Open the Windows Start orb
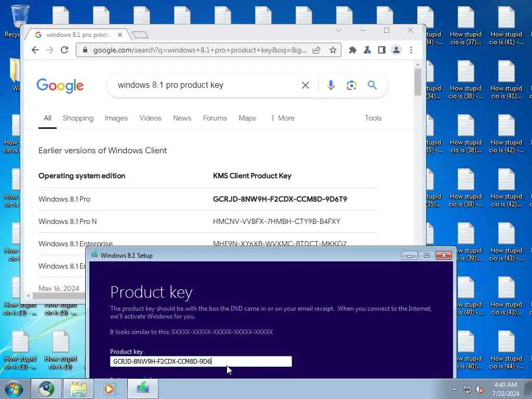The image size is (532, 399). click(x=14, y=389)
